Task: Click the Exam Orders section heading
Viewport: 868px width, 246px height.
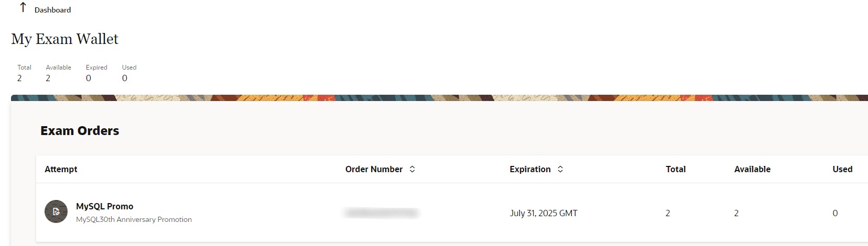Action: click(x=80, y=131)
